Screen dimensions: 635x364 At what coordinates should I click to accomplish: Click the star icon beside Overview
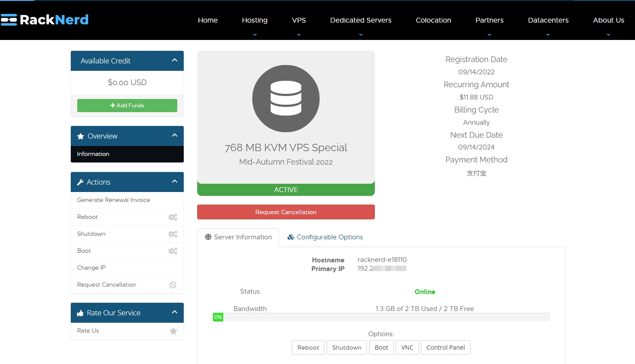coord(80,136)
